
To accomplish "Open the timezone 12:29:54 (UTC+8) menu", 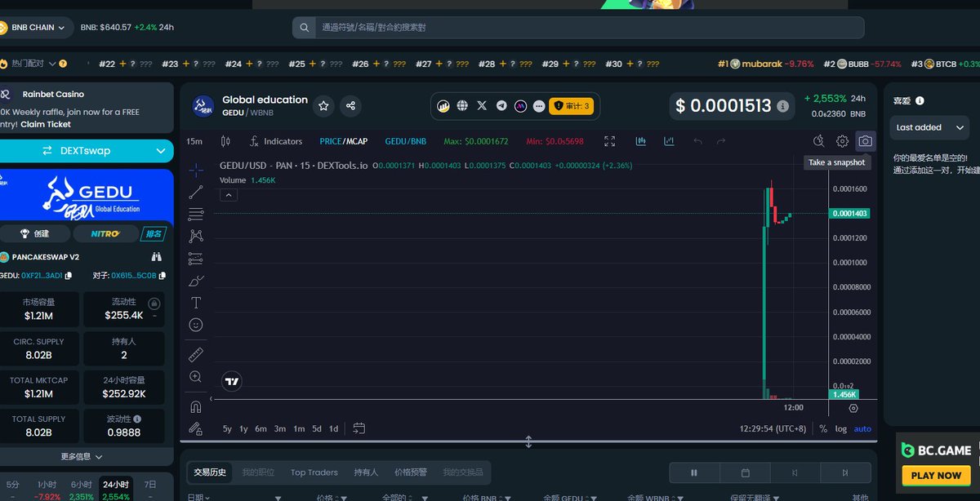I will (773, 429).
